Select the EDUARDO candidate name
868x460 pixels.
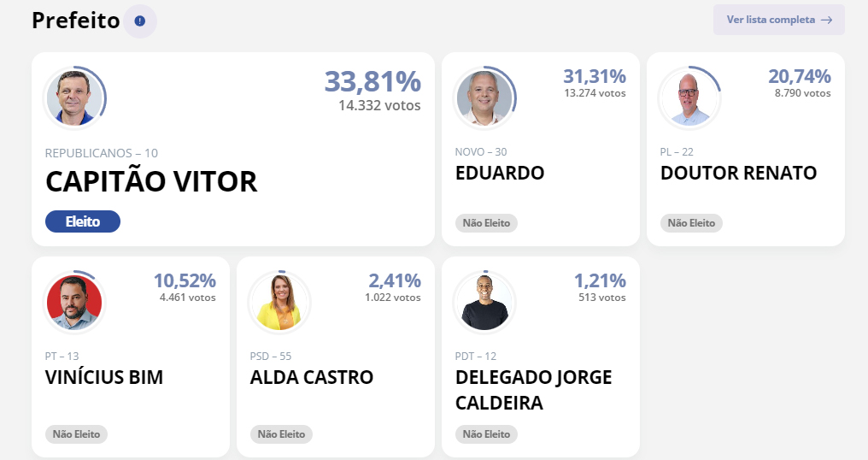(500, 173)
